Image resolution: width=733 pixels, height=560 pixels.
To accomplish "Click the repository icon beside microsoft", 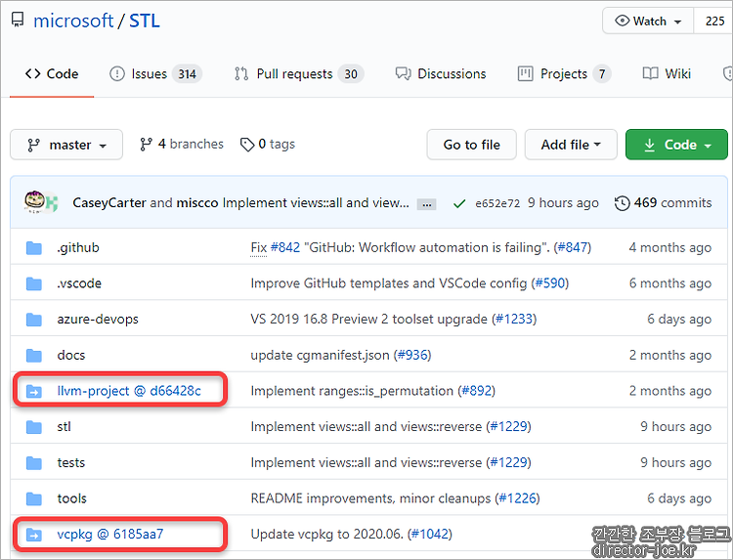I will coord(18,21).
